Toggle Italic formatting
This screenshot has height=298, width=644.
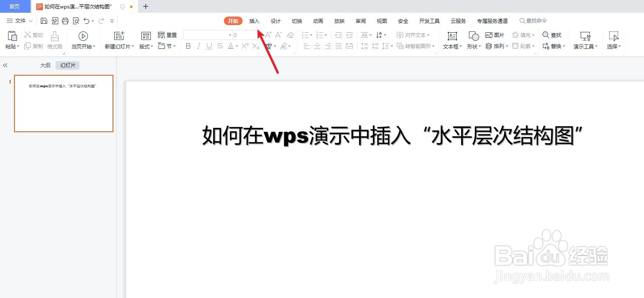pos(198,46)
